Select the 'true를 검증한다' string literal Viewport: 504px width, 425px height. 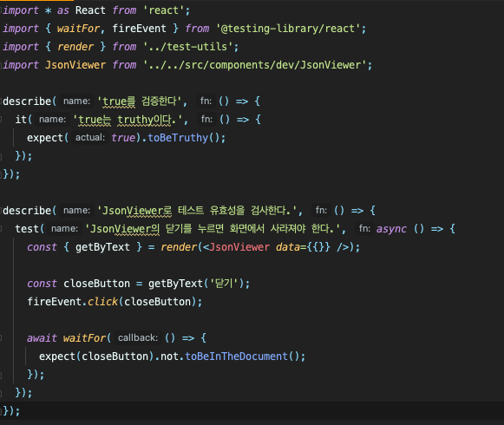coord(140,101)
